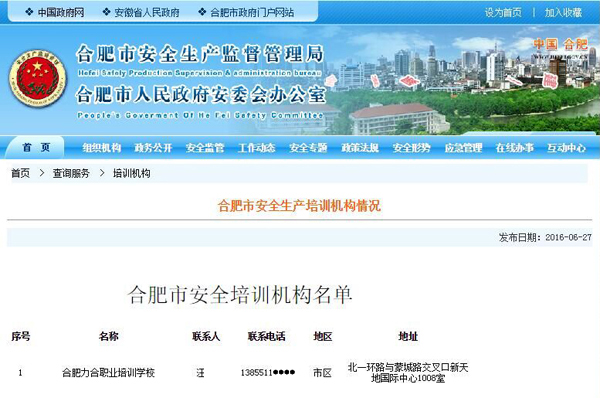Open 政策法规 menu item
The height and width of the screenshot is (398, 600).
click(x=360, y=148)
